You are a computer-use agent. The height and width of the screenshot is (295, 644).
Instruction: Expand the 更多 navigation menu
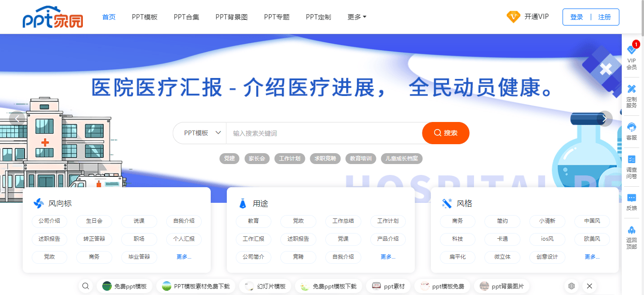point(357,17)
